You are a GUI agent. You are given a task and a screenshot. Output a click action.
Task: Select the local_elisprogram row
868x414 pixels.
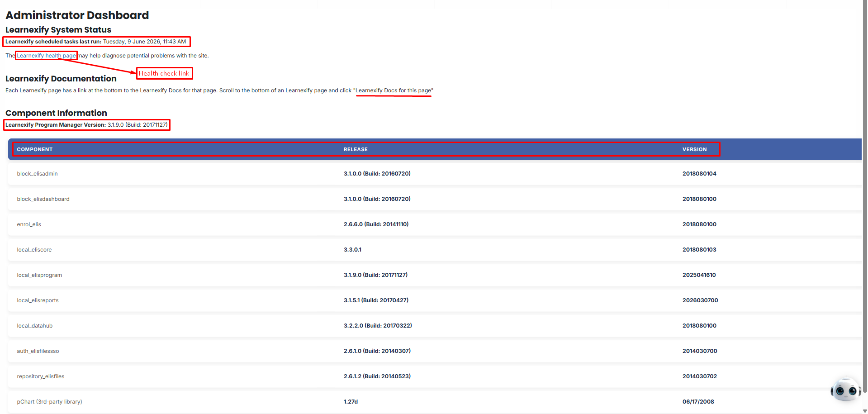pos(435,275)
